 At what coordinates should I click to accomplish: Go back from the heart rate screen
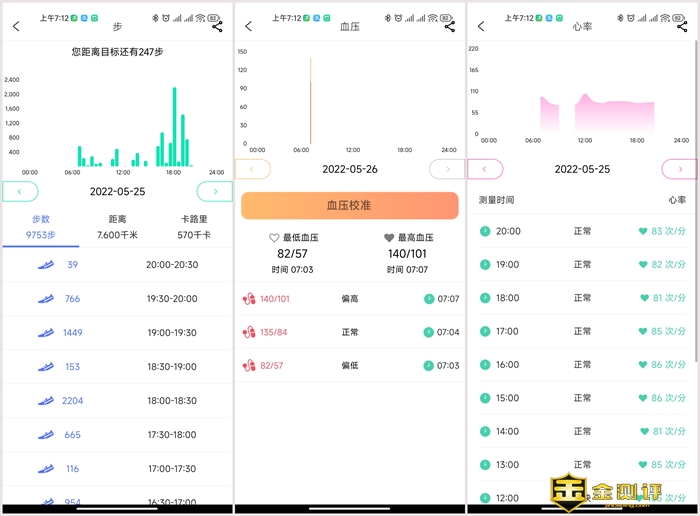[482, 27]
